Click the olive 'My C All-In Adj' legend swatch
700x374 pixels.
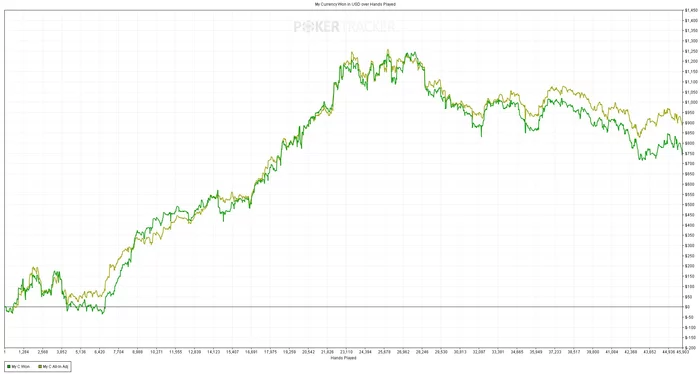tap(40, 366)
